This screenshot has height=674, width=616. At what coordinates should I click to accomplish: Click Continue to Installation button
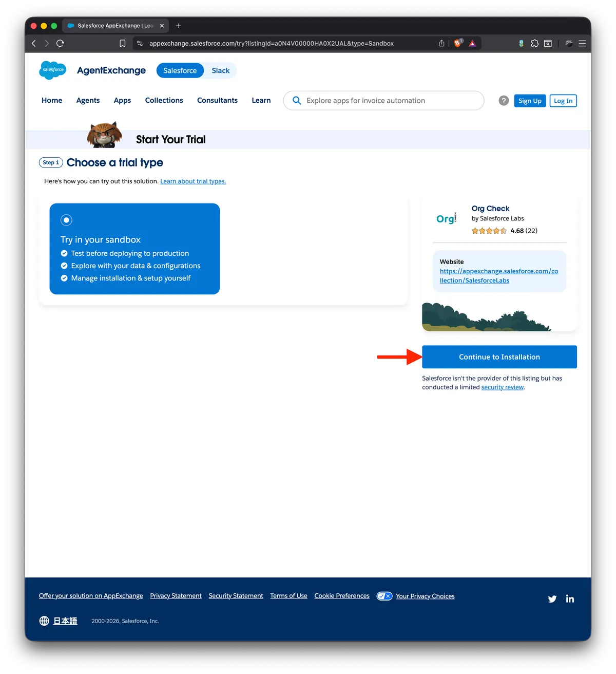coord(499,357)
